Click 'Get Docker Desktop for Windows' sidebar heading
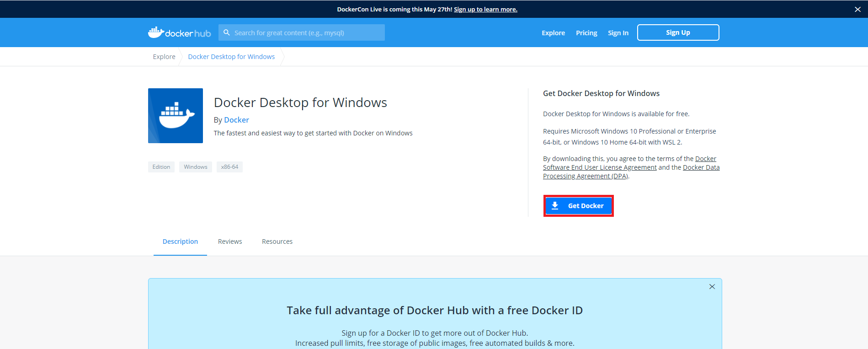Viewport: 868px width, 349px height. tap(601, 93)
